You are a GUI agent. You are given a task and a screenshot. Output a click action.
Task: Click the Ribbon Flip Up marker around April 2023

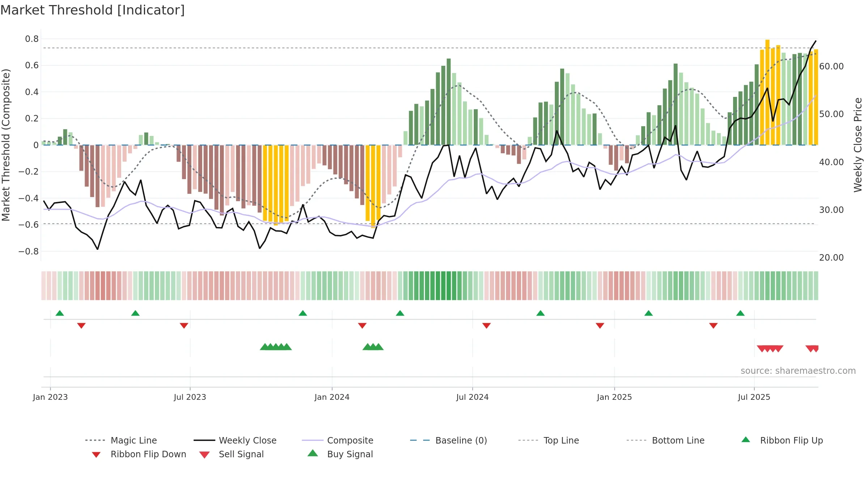(x=135, y=313)
